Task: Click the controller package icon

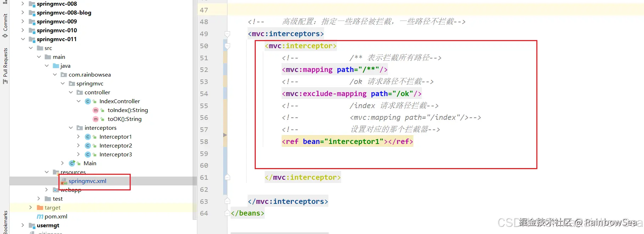Action: (80, 93)
